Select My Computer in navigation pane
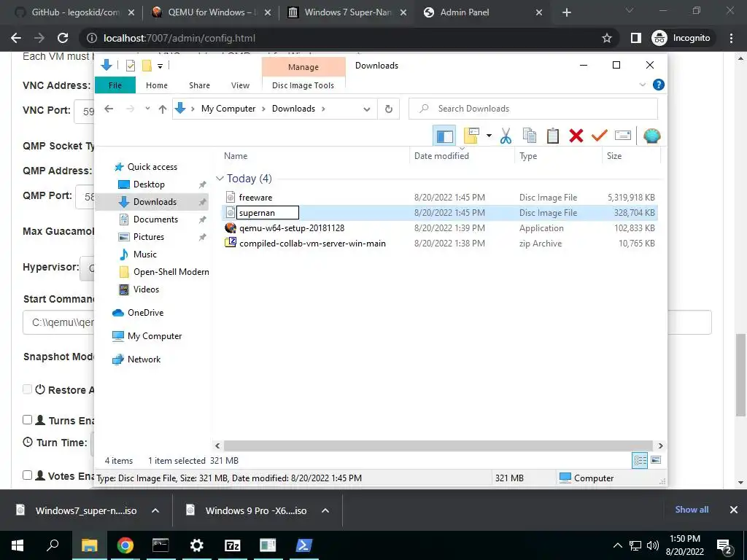This screenshot has height=560, width=747. pos(154,336)
